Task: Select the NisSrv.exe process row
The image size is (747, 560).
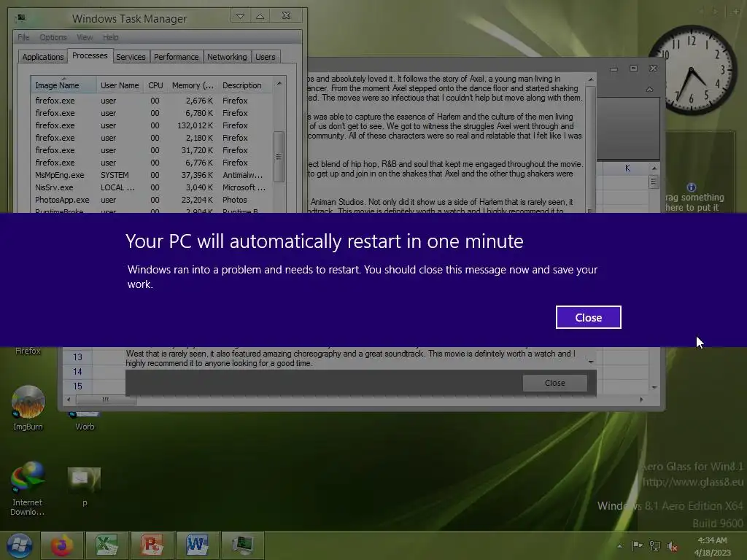Action: pos(152,187)
